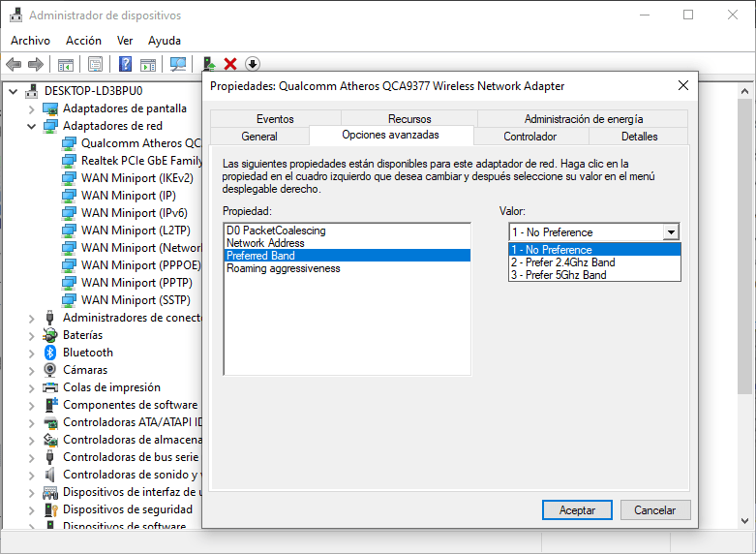The height and width of the screenshot is (554, 756).
Task: Select Roaming aggressiveness in property list
Action: pos(283,268)
